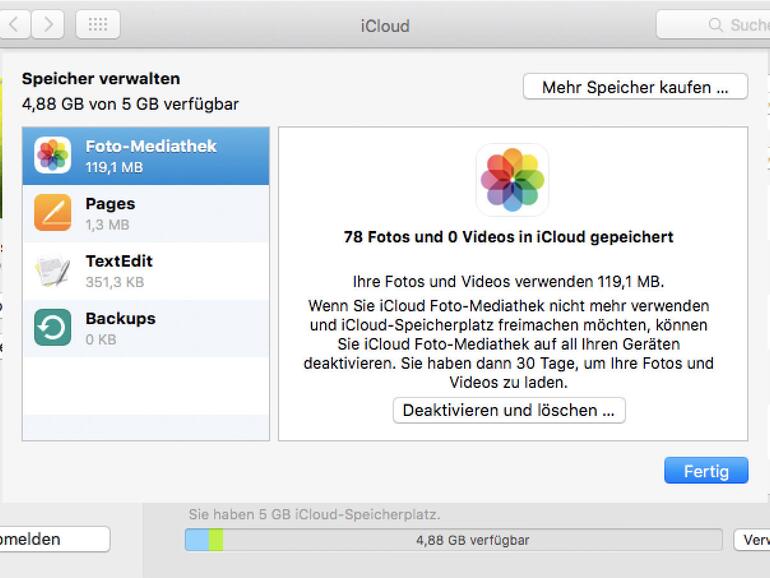Click the '119,1 MB' size under Foto-Mediathek

tap(114, 167)
